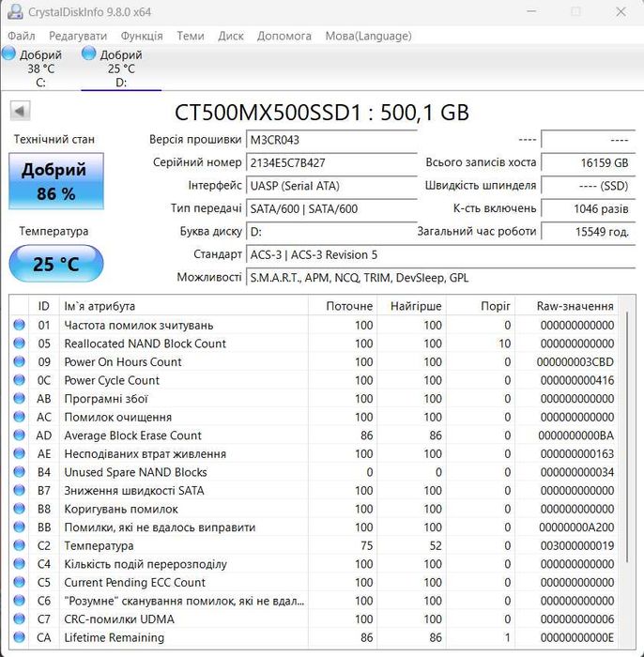Image resolution: width=644 pixels, height=657 pixels.
Task: Click the CrystalDiskInfo app icon in title bar
Action: point(15,11)
